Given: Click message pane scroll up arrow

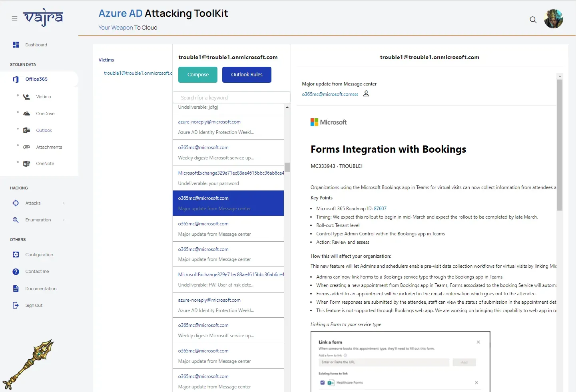Looking at the screenshot, I should 560,76.
